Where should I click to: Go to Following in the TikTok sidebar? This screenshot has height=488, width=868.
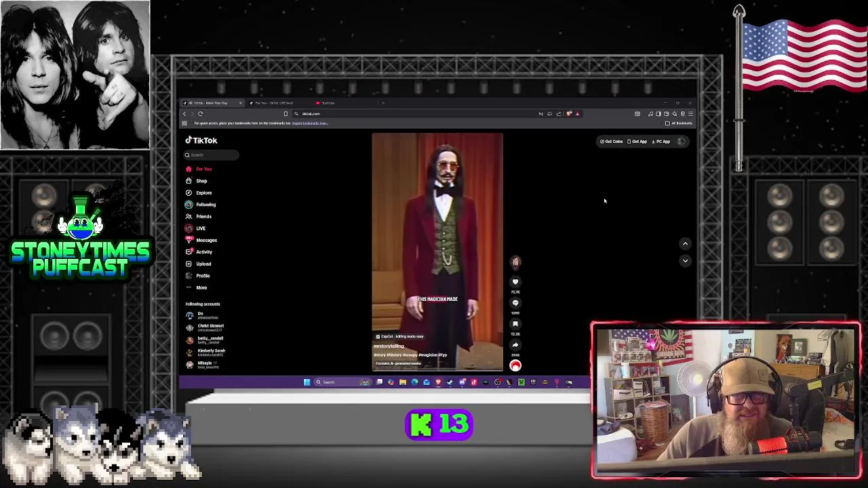coord(201,205)
